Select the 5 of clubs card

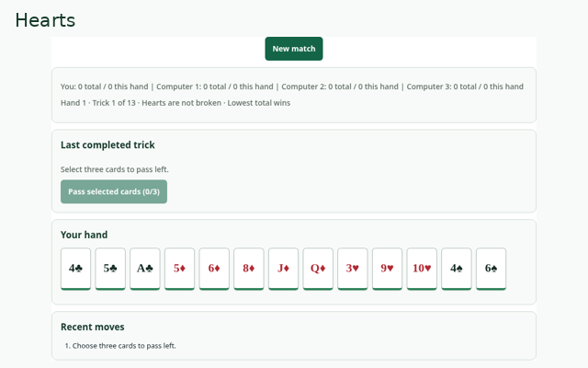pos(110,269)
